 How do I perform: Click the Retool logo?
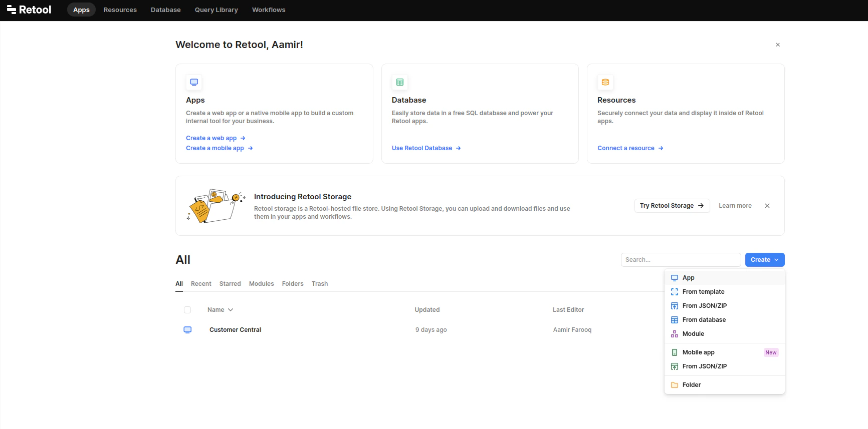[29, 10]
